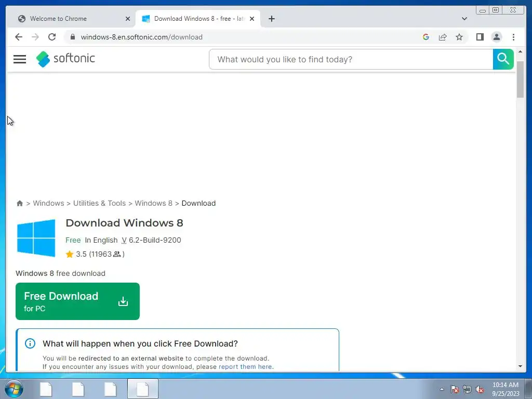Click the In English label

pos(101,240)
